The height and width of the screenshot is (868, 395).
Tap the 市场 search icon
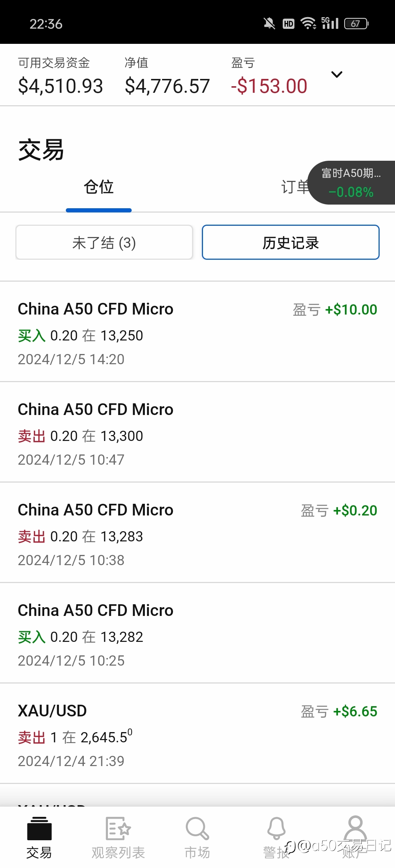point(197,829)
